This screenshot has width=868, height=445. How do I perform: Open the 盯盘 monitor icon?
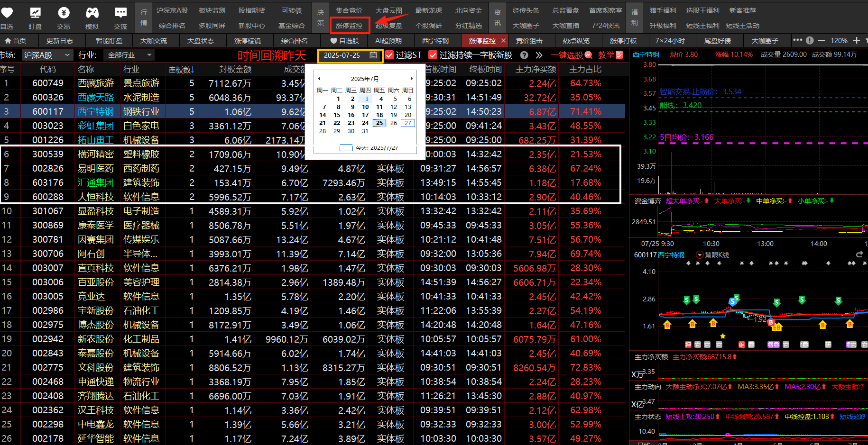[x=35, y=13]
